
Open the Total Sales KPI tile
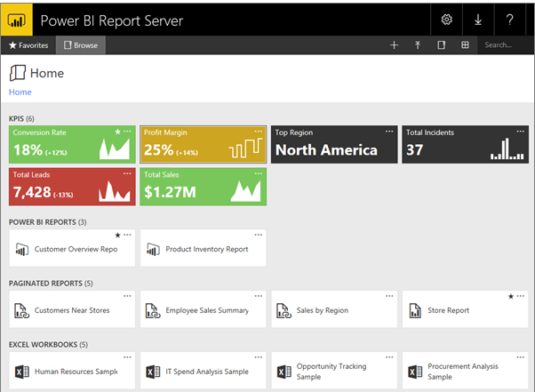point(204,187)
